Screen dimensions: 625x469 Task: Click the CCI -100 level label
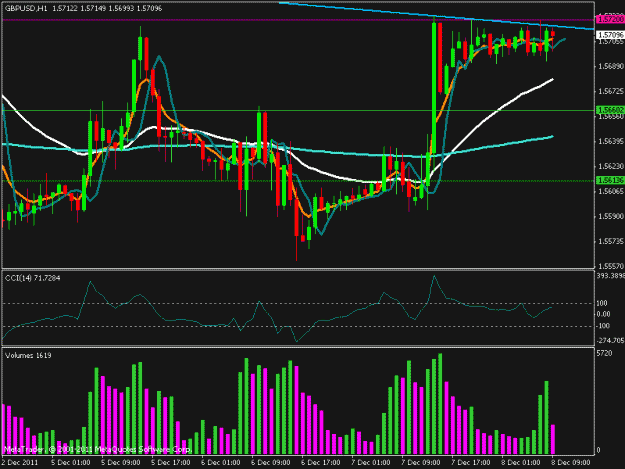[x=603, y=326]
